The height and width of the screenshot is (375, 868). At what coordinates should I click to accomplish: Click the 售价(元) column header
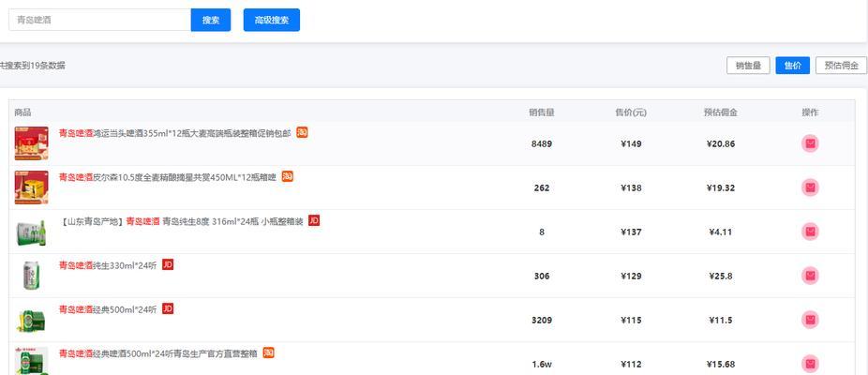pos(631,112)
